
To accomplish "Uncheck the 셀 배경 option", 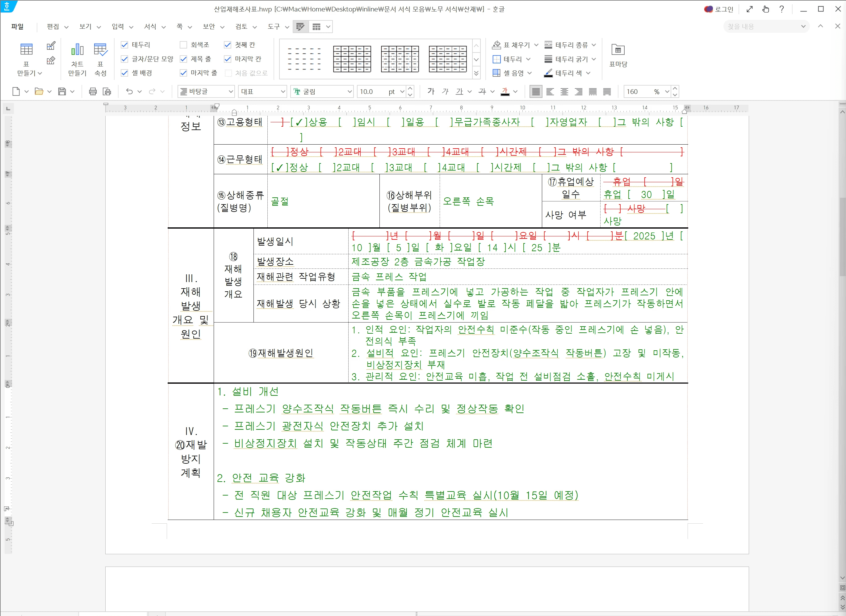I will (x=124, y=73).
